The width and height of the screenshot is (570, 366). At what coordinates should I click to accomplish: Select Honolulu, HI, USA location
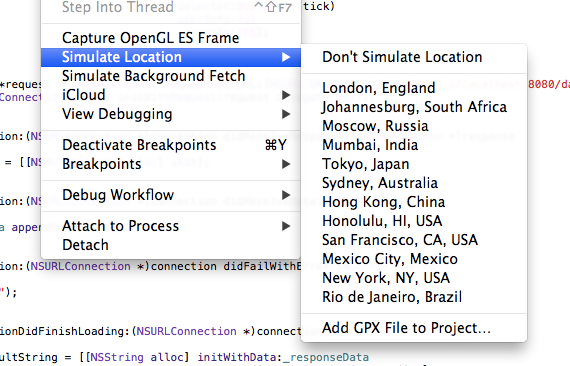pyautogui.click(x=414, y=221)
